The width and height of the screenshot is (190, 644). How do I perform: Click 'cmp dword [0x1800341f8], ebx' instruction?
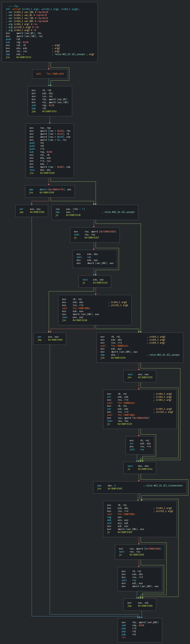50,189
